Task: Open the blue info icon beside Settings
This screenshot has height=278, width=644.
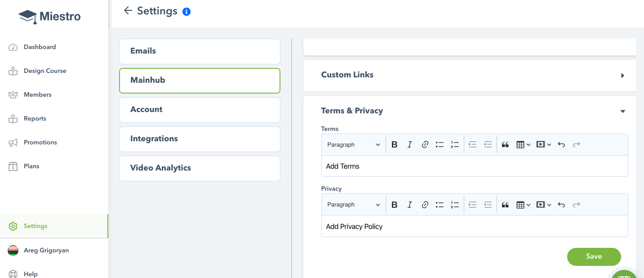Action: (x=187, y=12)
